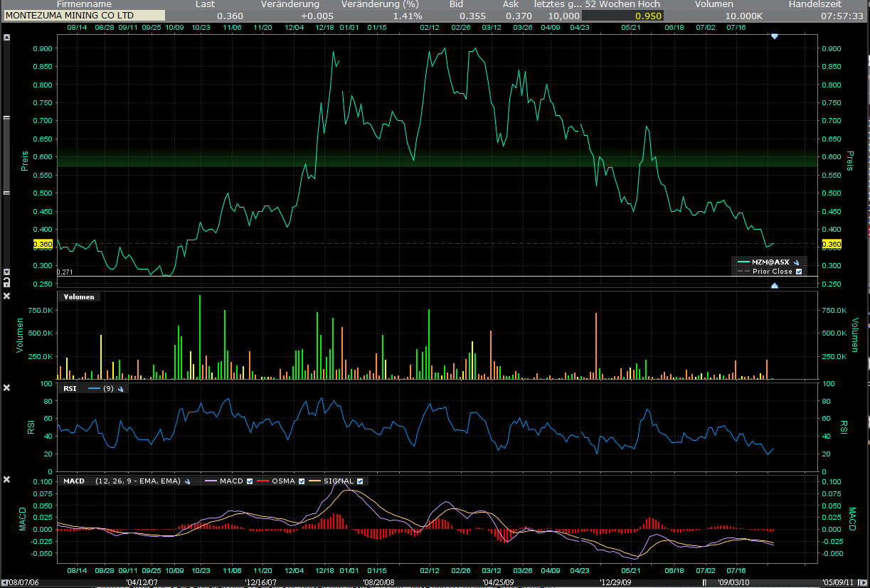870x588 pixels.
Task: Close the MACD sub-chart panel
Action: (x=7, y=480)
